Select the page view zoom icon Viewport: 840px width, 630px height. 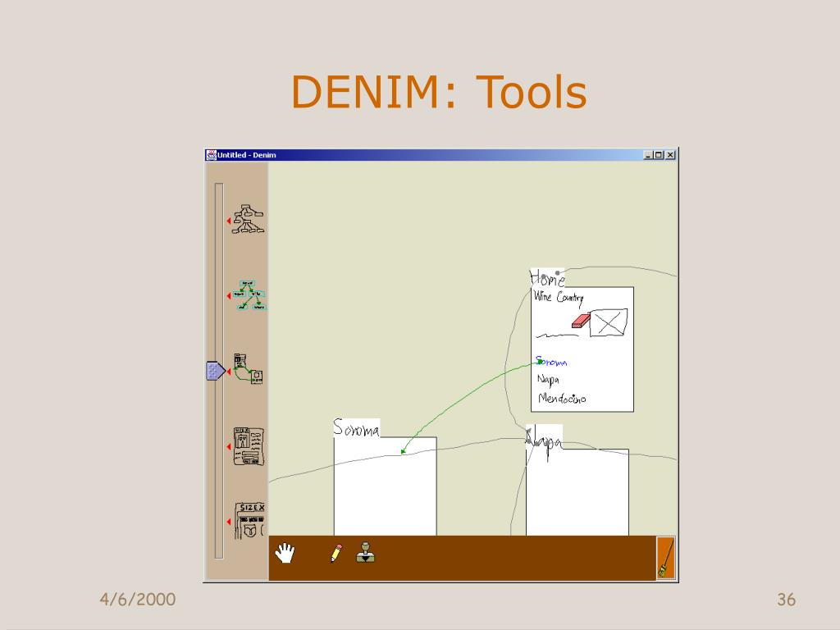click(x=249, y=446)
